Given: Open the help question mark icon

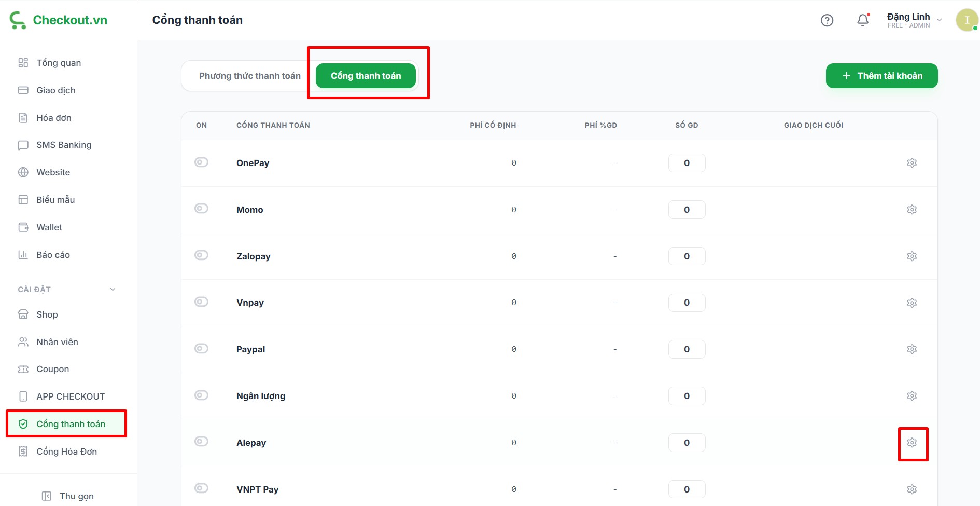Looking at the screenshot, I should click(x=827, y=20).
